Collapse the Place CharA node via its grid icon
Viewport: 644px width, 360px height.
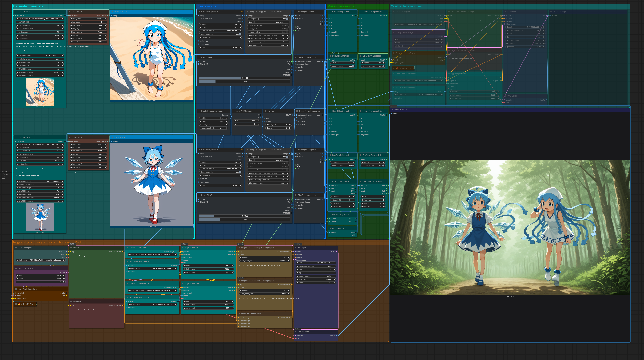point(199,57)
